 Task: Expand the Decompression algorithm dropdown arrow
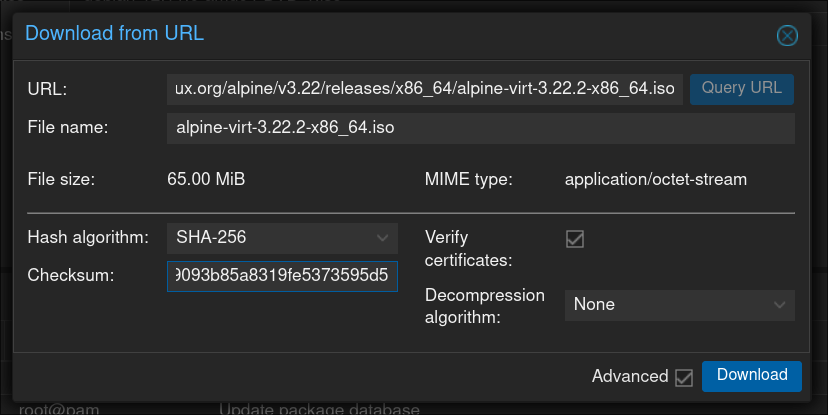point(779,305)
